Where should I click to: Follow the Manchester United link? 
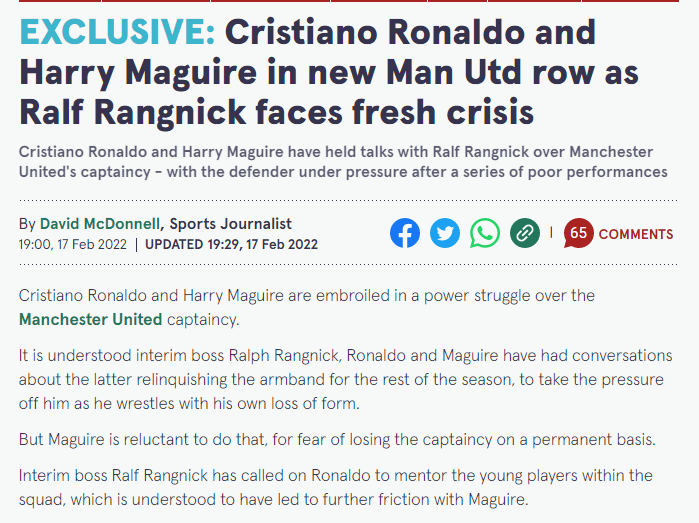pos(90,320)
